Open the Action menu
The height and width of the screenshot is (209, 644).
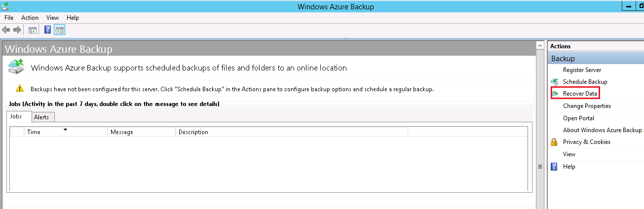click(30, 18)
